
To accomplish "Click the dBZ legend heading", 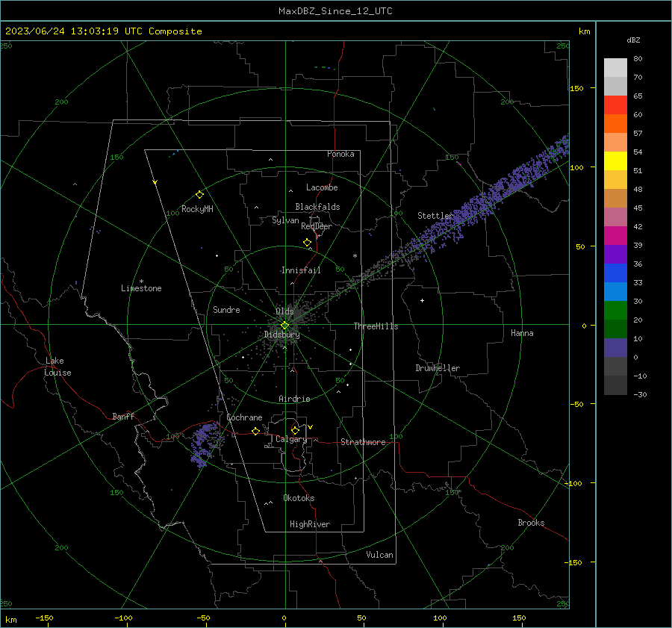I will tap(633, 40).
